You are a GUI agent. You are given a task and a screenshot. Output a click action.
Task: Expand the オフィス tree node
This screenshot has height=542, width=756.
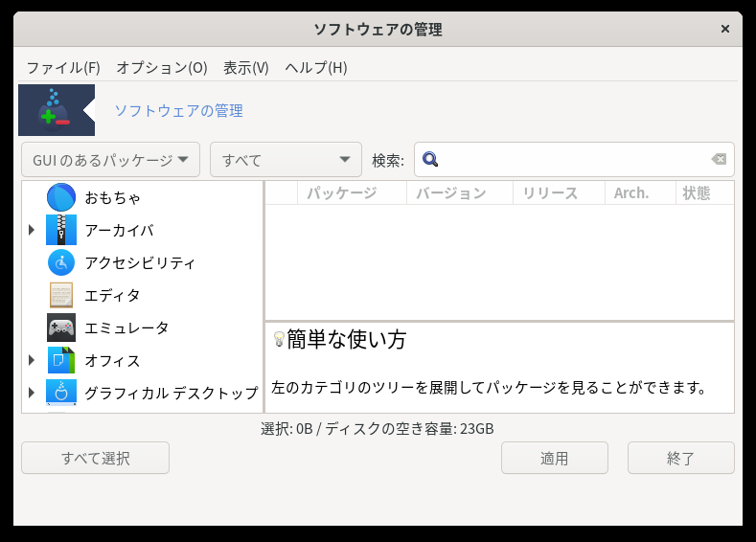32,360
